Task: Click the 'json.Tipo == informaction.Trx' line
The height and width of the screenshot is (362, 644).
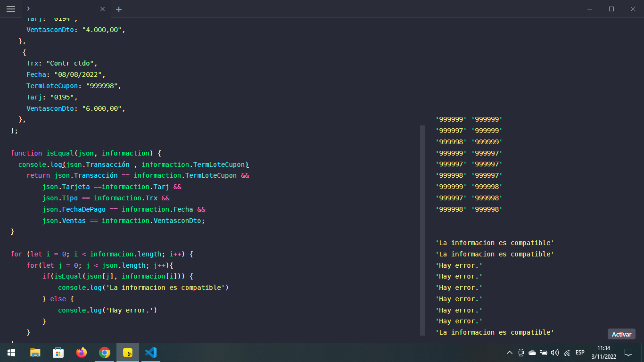Action: point(106,198)
